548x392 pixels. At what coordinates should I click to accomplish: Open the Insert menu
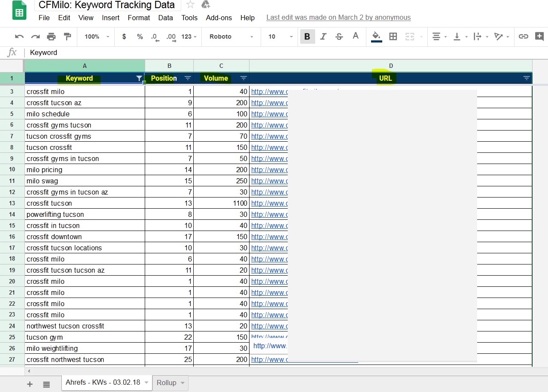(111, 18)
